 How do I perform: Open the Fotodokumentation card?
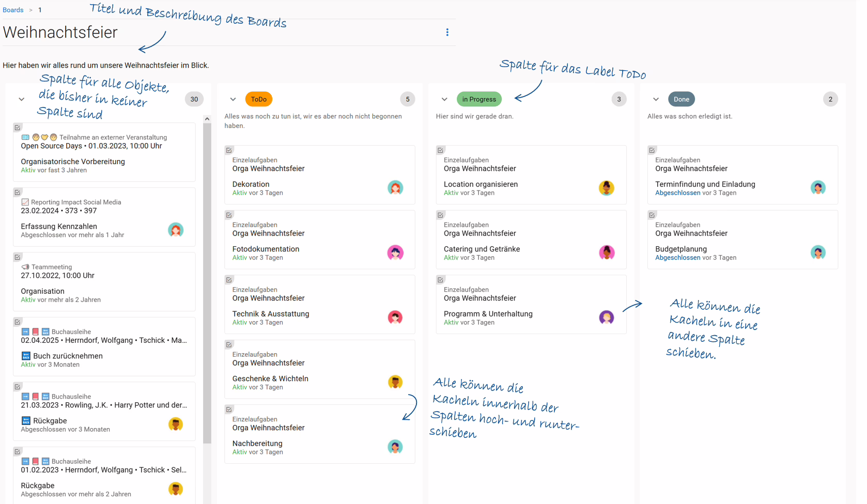(320, 240)
